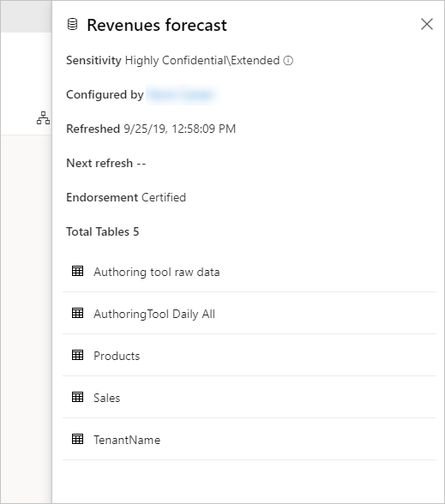This screenshot has width=445, height=504.
Task: Open the Products table entry
Action: (250, 356)
